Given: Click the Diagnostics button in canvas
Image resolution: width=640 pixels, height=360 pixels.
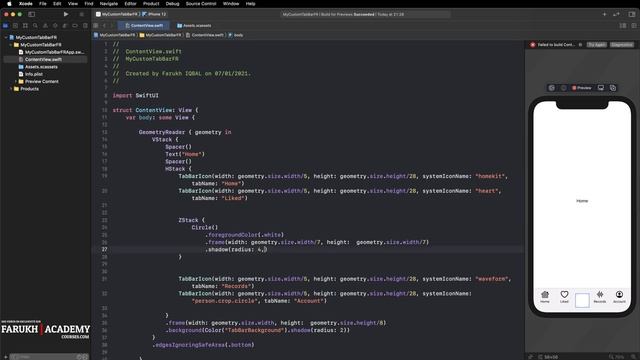Looking at the screenshot, I should coord(622,44).
